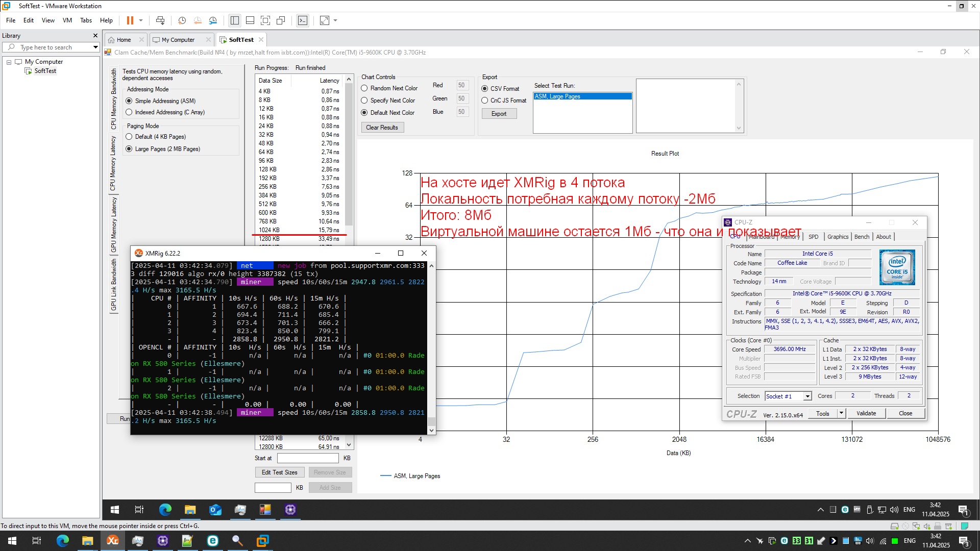Open the snapshot manager wrench-clock icon
Screen dimensions: 980x551
[213, 20]
